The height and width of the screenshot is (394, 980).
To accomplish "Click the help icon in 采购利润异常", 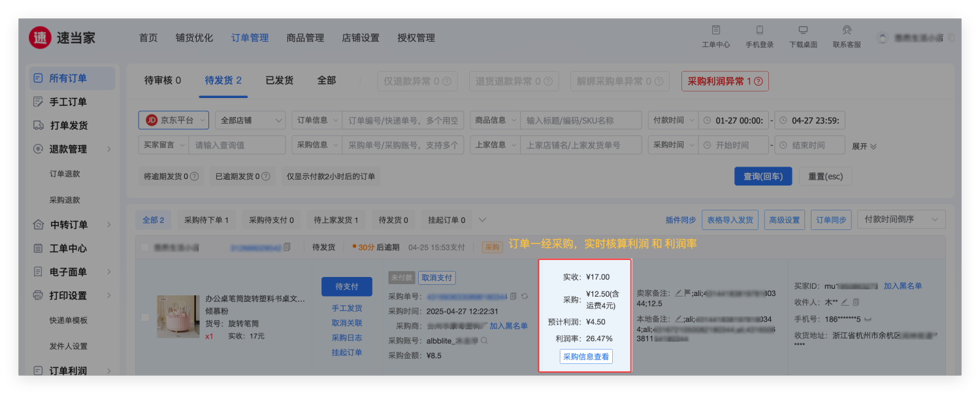I will (759, 82).
